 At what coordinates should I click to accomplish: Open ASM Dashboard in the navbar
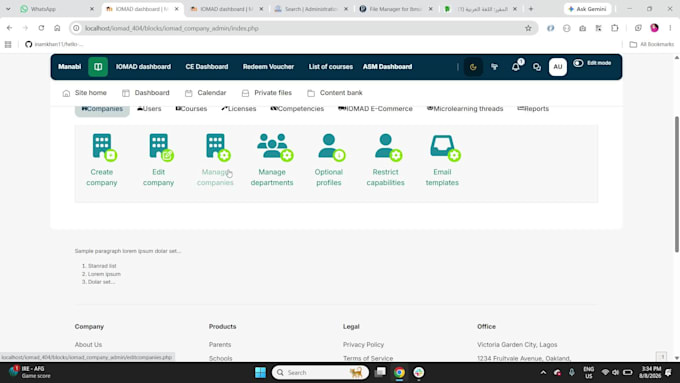tap(387, 67)
